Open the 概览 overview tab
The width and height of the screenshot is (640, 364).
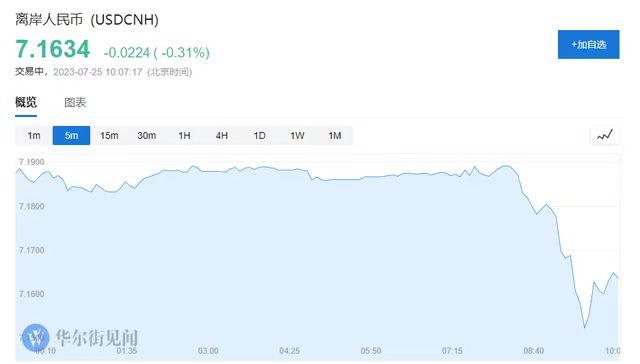26,102
